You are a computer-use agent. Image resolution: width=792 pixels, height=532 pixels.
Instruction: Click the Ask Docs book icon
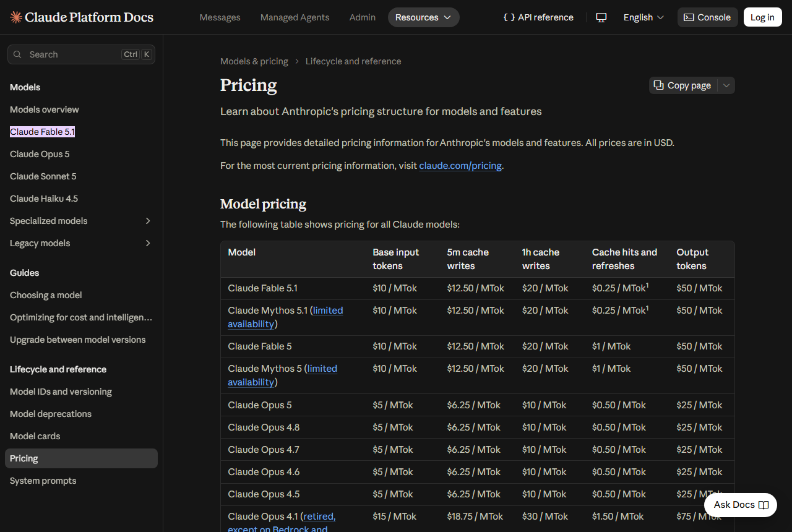tap(764, 505)
